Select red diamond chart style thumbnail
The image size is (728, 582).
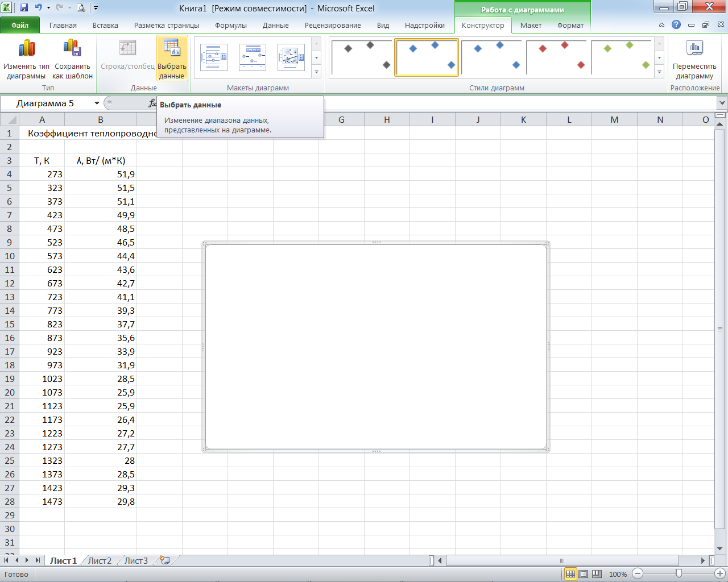tap(557, 57)
